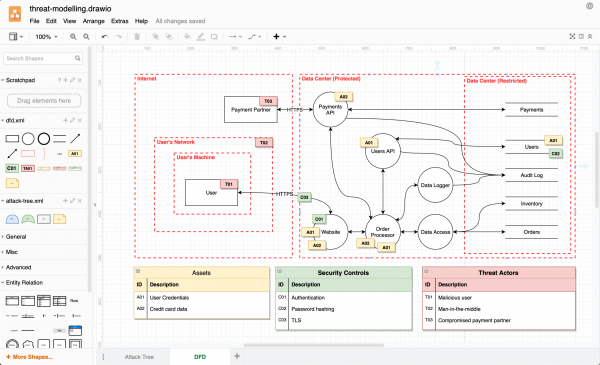
Task: Click the Scratchpad add plus icon
Action: coord(65,80)
